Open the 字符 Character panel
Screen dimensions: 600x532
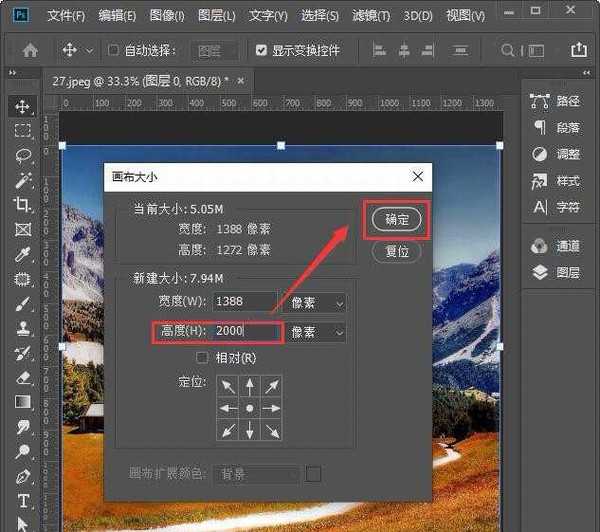556,207
